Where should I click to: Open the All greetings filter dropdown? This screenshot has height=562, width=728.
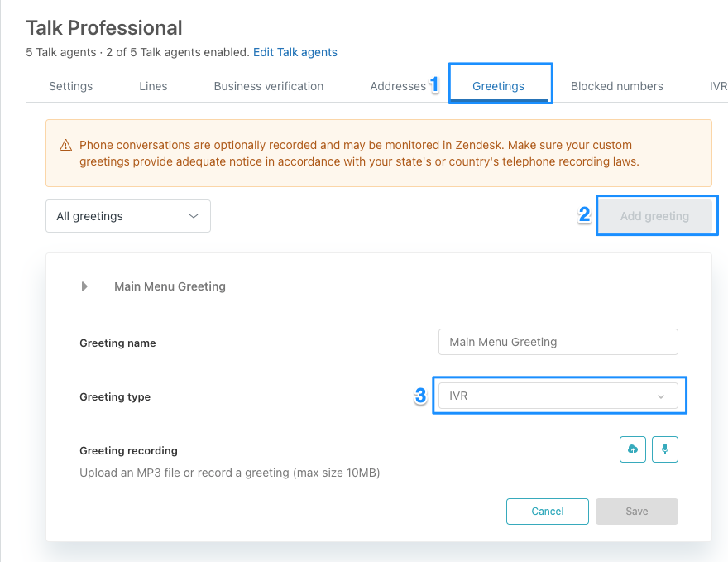[x=128, y=216]
